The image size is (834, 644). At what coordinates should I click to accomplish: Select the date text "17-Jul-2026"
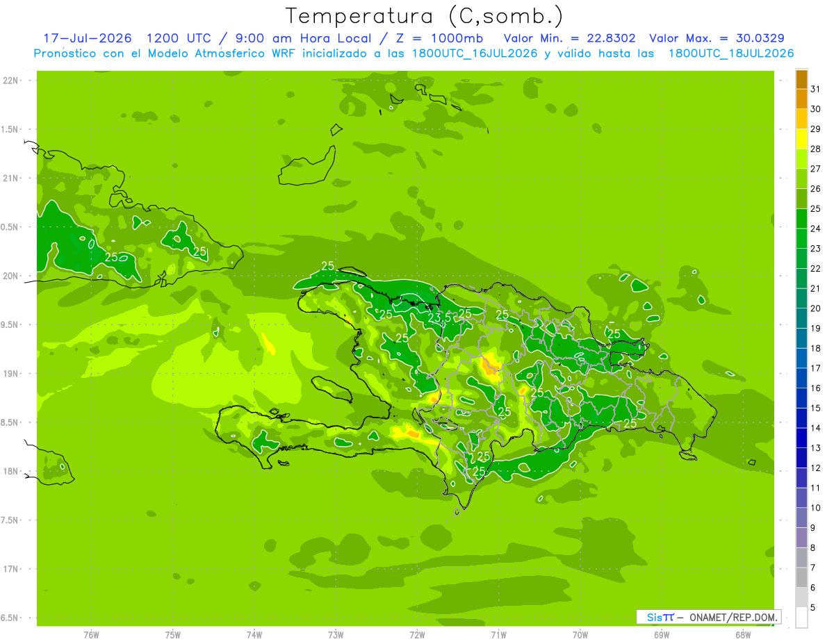[87, 38]
